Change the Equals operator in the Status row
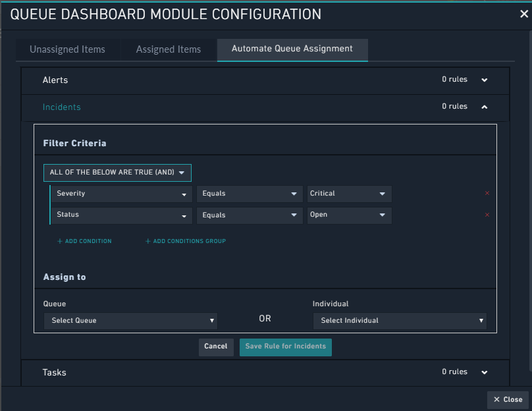Screen dimensions: 532x411 tap(250, 215)
